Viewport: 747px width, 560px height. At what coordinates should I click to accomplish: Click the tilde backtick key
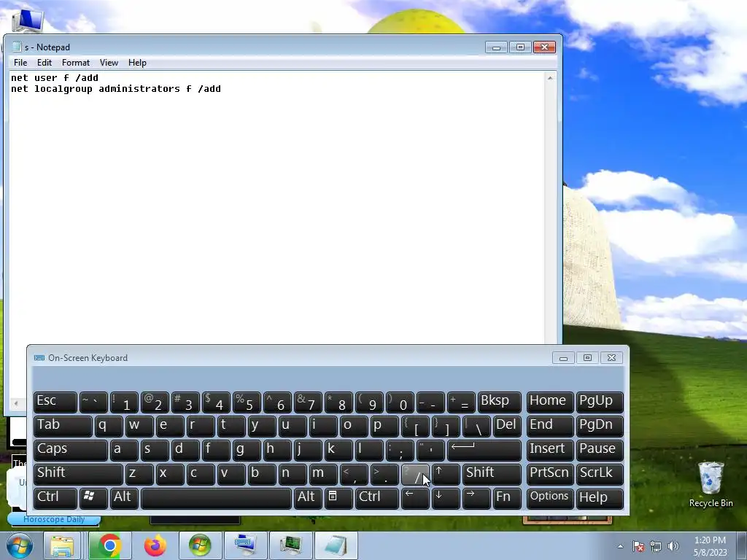pos(93,402)
